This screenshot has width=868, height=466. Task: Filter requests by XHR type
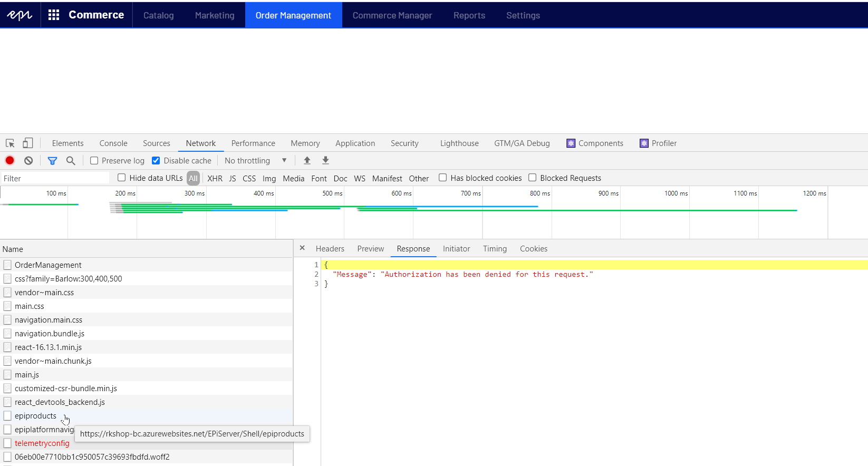tap(215, 179)
